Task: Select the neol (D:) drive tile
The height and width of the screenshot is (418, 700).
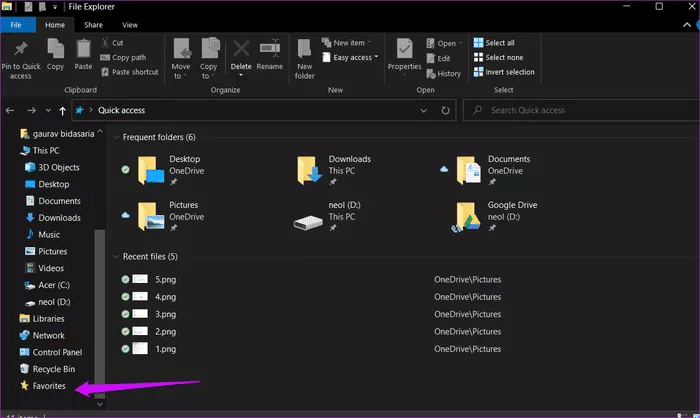Action: [x=327, y=216]
